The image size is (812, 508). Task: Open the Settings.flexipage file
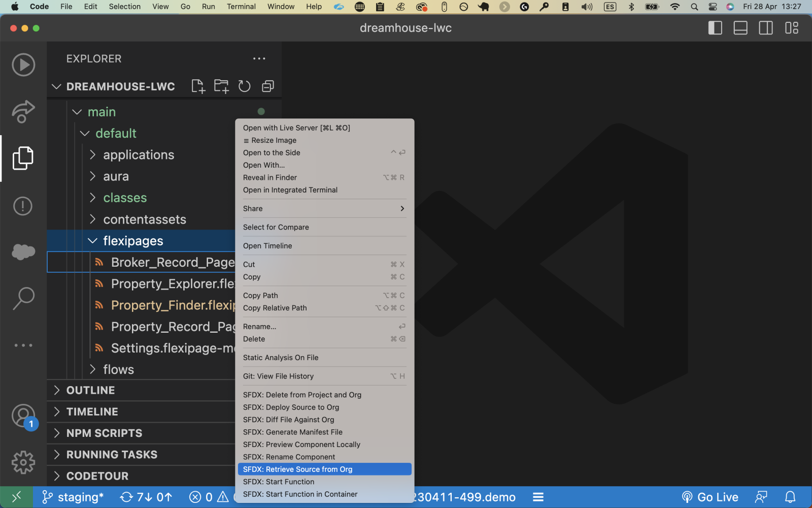coord(141,348)
